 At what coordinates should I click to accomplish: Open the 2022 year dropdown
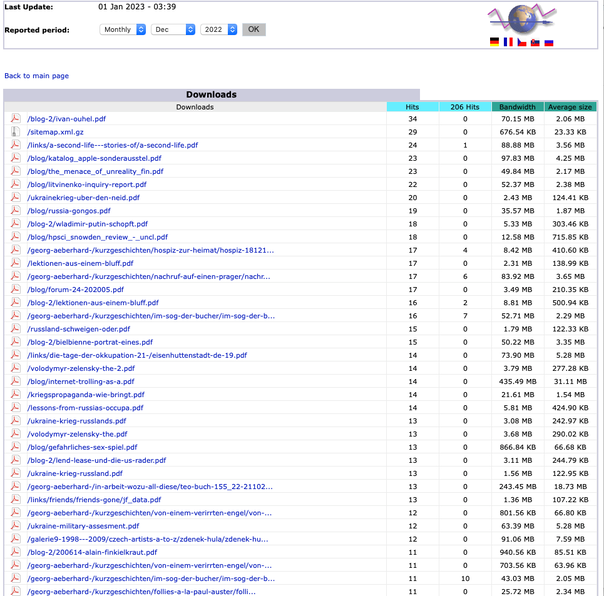218,29
